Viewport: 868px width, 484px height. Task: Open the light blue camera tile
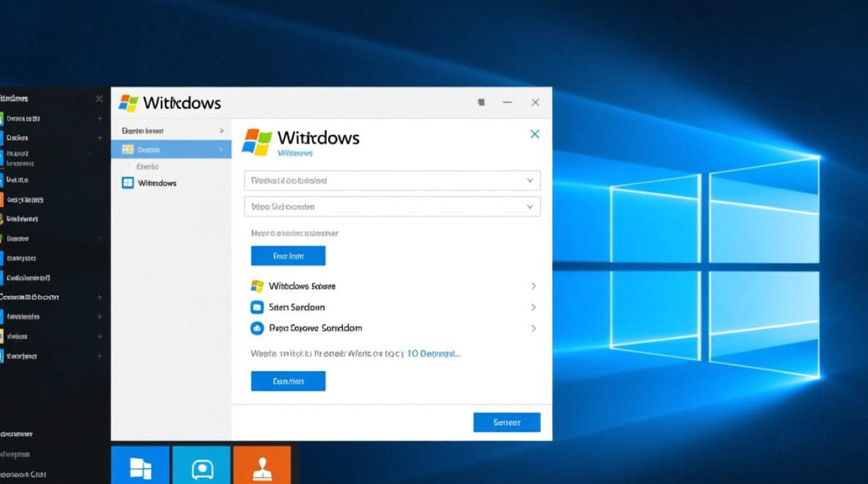[201, 466]
